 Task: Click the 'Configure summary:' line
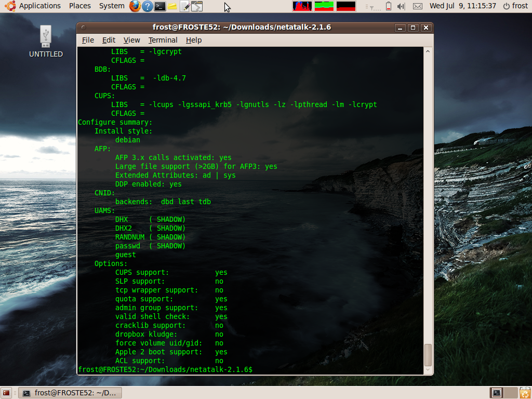click(x=115, y=122)
